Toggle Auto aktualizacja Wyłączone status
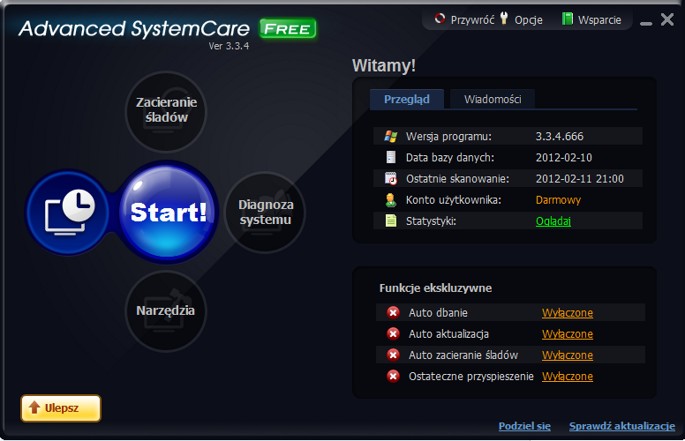Screen dimensions: 685x441 [x=567, y=334]
